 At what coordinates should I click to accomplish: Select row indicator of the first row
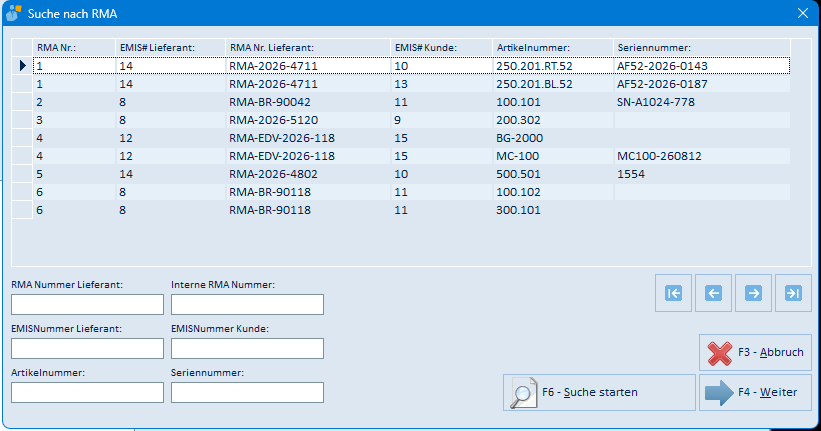pyautogui.click(x=22, y=66)
